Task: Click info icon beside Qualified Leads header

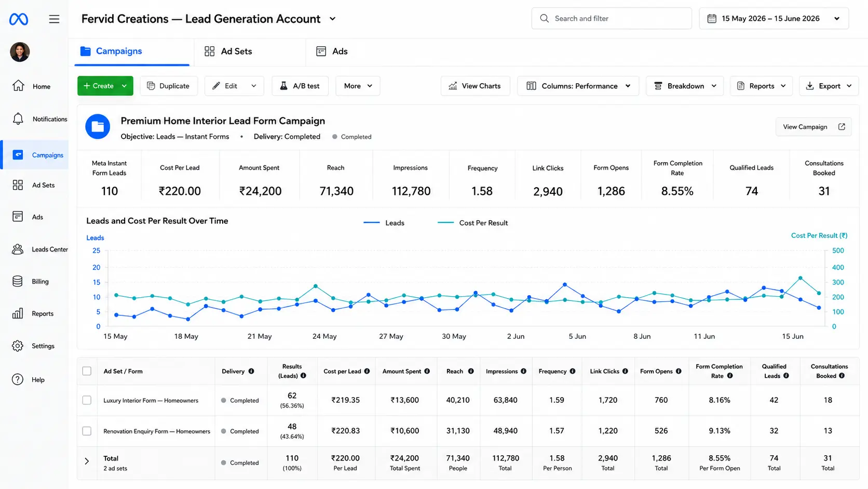Action: tap(786, 376)
